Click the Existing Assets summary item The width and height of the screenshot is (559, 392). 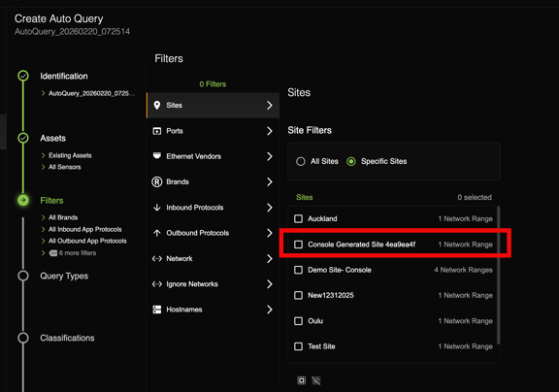[70, 155]
